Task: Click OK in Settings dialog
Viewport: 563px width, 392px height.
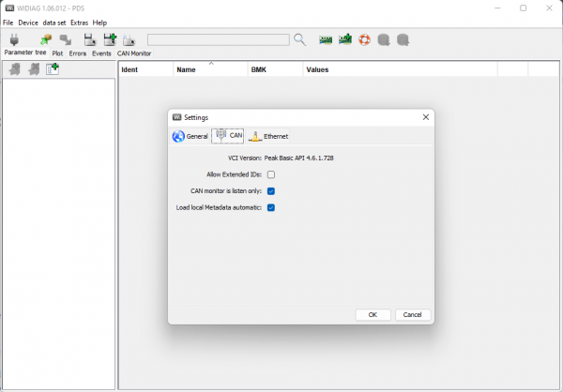Action: pos(373,314)
